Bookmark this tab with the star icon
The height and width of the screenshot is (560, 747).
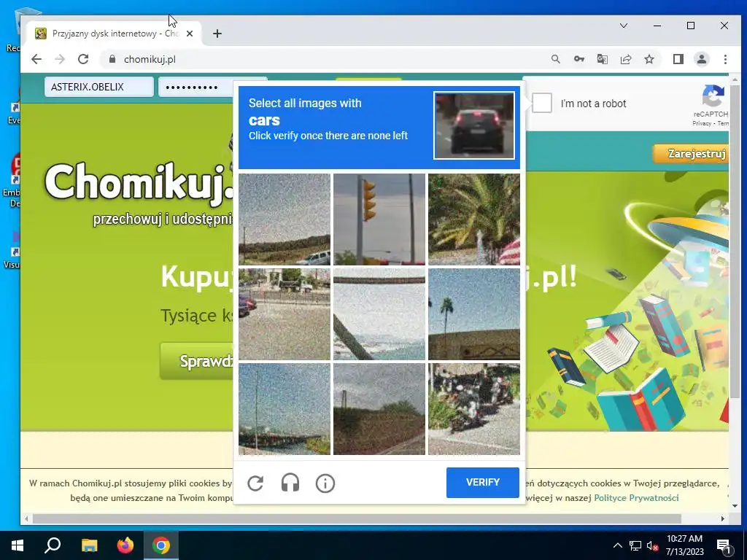pyautogui.click(x=649, y=59)
